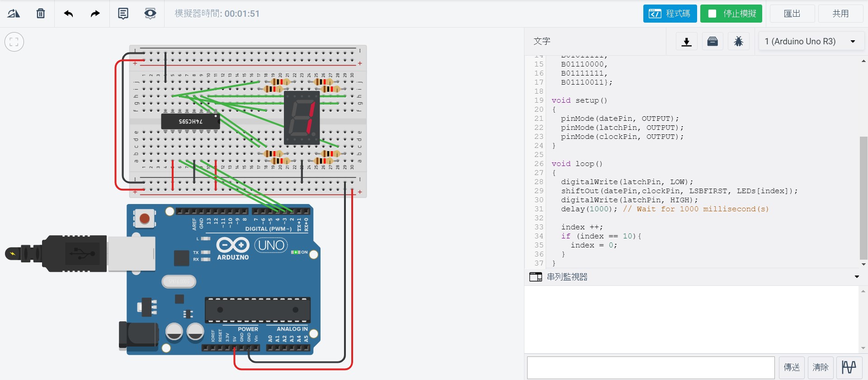Screen dimensions: 868x380
Task: Open the 共用 share menu
Action: [x=841, y=14]
